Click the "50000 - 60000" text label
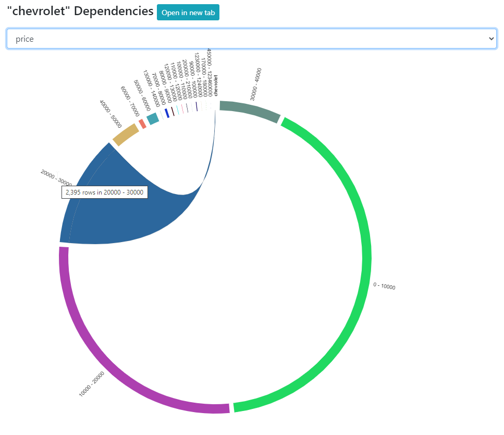 point(142,95)
